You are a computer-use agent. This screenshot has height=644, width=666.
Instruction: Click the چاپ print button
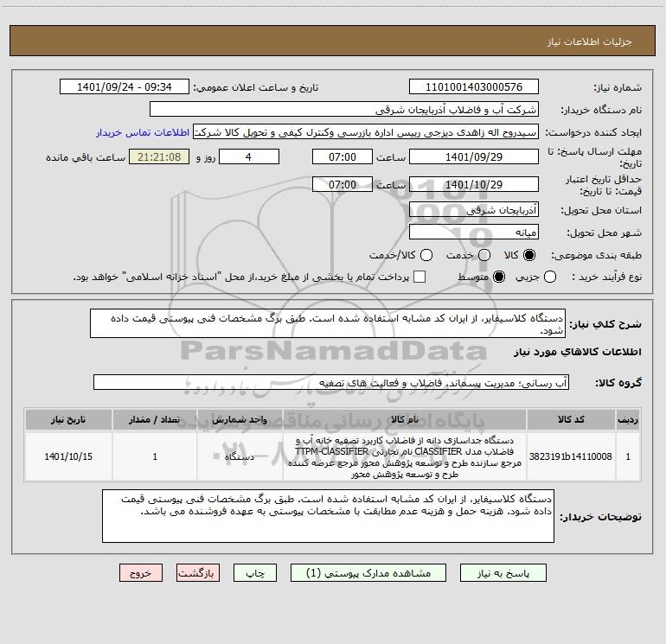(x=255, y=573)
